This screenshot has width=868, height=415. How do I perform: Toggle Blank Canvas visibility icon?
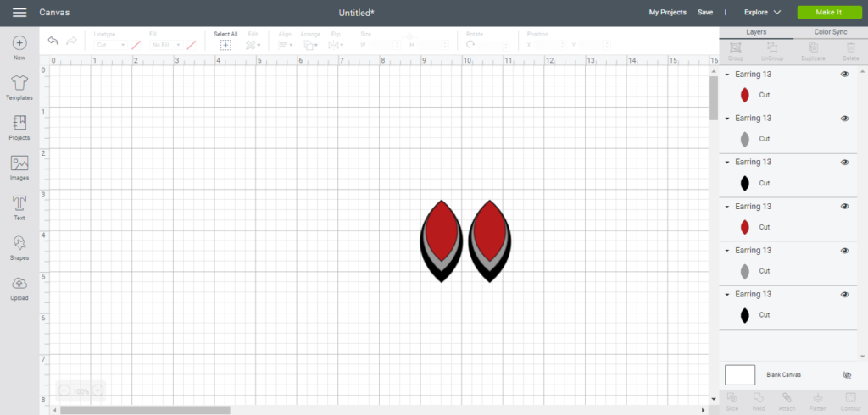(x=847, y=374)
